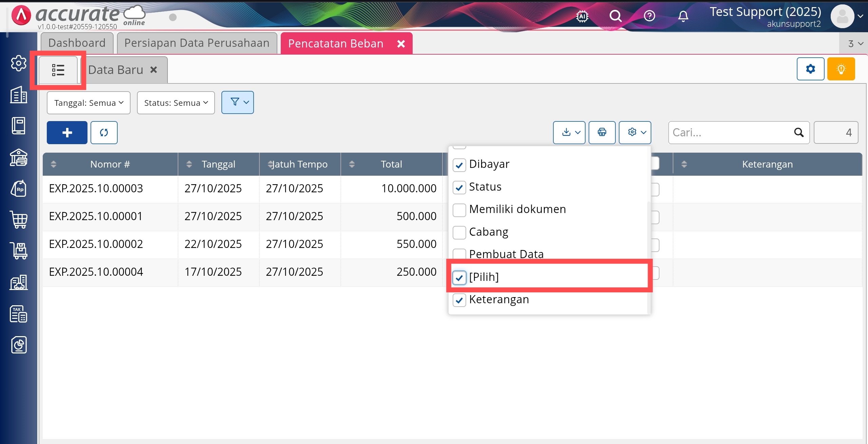
Task: Click the printer icon button
Action: point(602,132)
